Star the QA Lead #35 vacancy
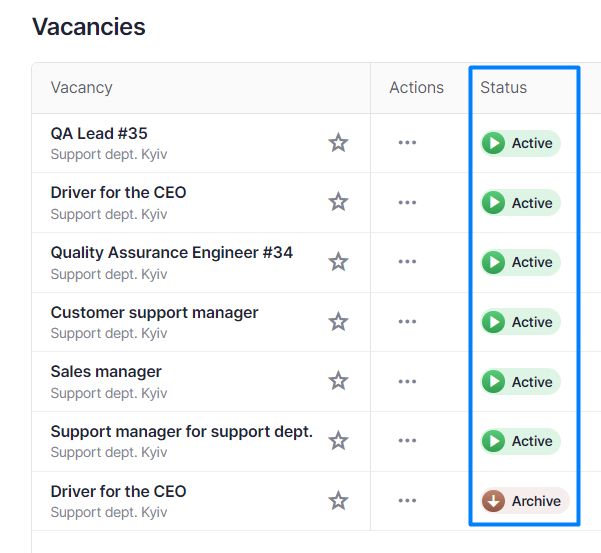 [x=338, y=143]
